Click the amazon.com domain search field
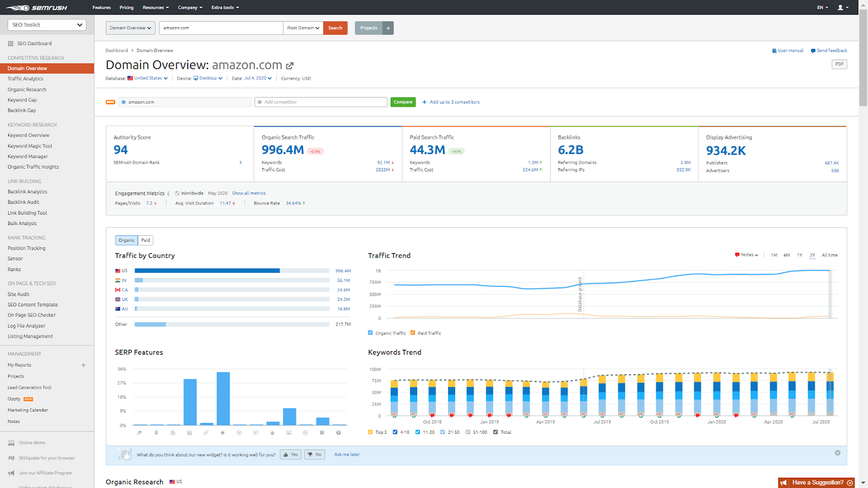 (x=221, y=28)
